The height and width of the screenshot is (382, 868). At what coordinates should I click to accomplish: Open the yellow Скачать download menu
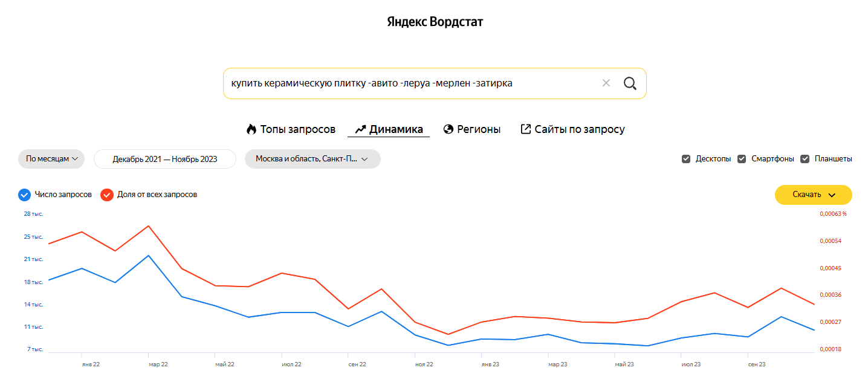pos(814,195)
